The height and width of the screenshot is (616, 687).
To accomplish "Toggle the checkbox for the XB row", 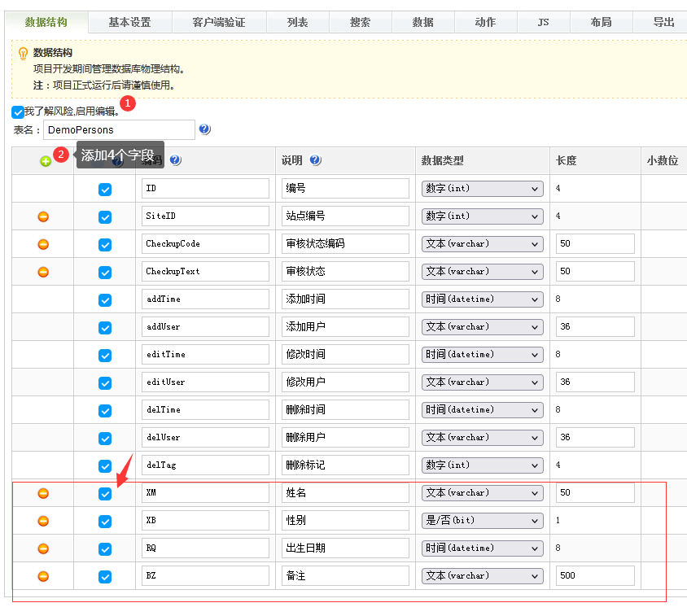I will (x=105, y=521).
